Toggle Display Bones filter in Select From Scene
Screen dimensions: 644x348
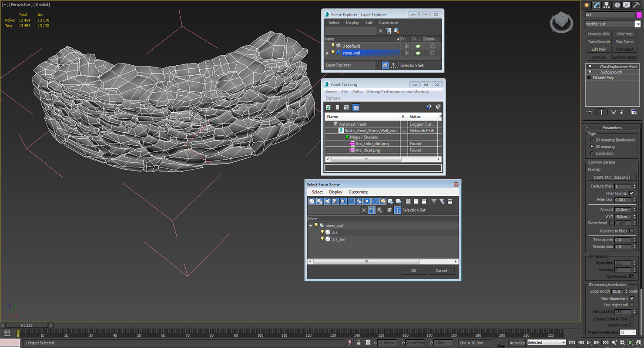pyautogui.click(x=375, y=201)
